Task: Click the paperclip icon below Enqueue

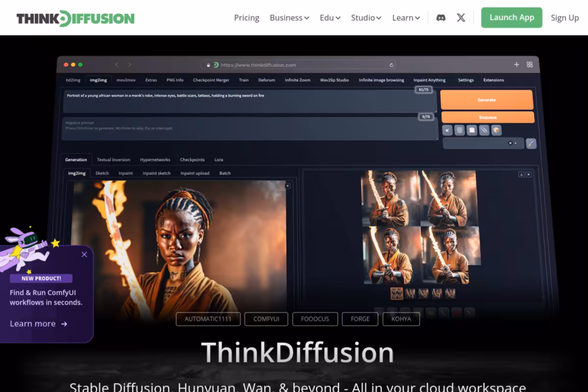Action: pos(484,130)
